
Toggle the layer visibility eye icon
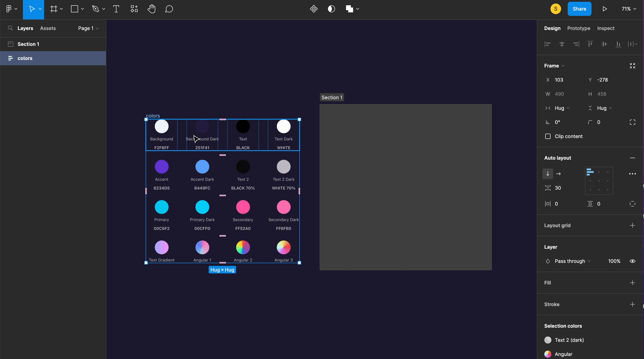click(x=632, y=261)
